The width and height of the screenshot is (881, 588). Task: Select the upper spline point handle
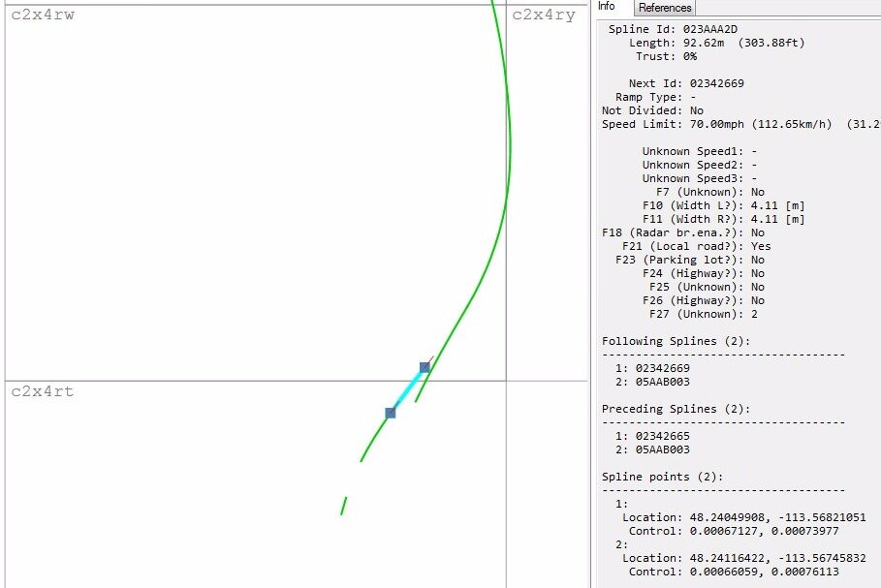[x=425, y=367]
